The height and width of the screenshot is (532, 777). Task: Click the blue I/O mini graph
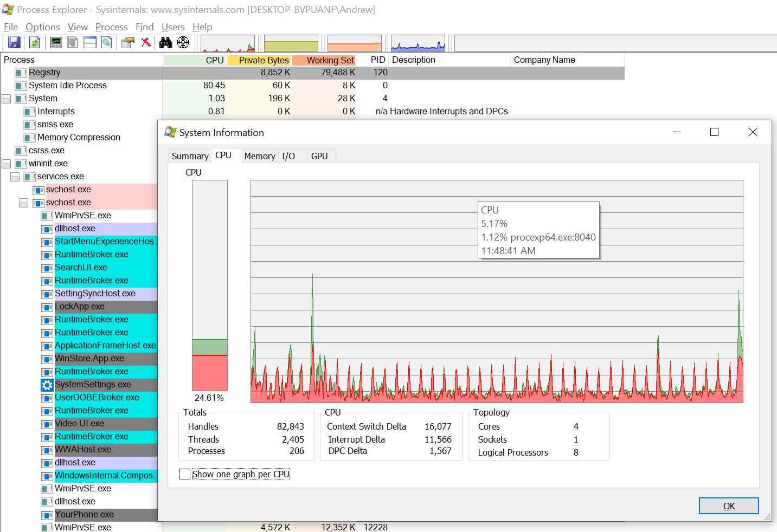click(418, 43)
